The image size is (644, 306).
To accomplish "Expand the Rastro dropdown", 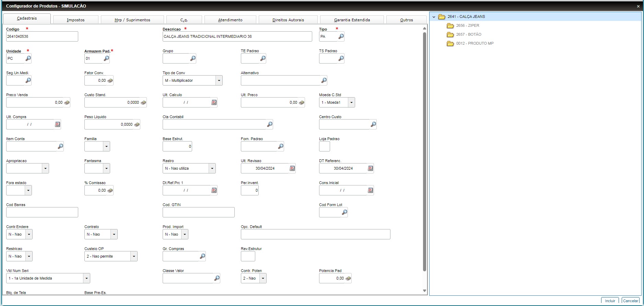I will [x=212, y=168].
